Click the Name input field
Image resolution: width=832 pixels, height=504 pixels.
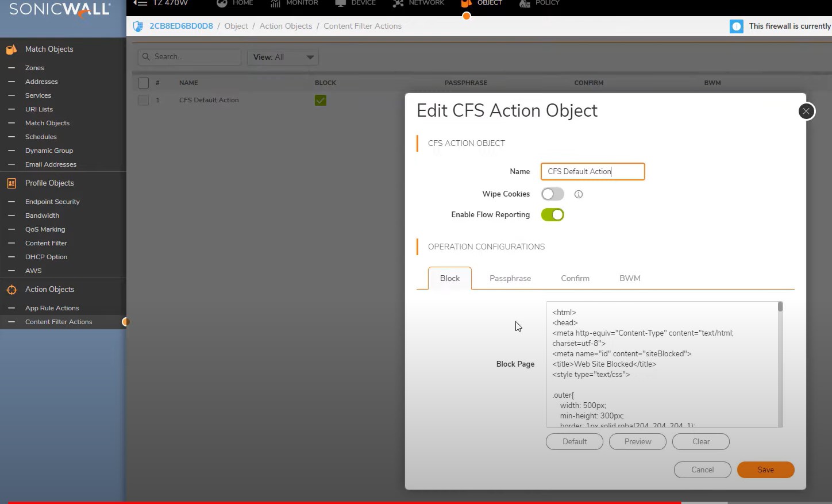592,171
